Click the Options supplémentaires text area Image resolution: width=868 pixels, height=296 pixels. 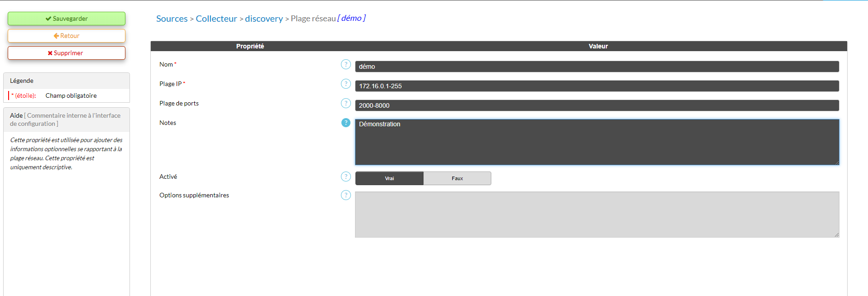tap(596, 215)
